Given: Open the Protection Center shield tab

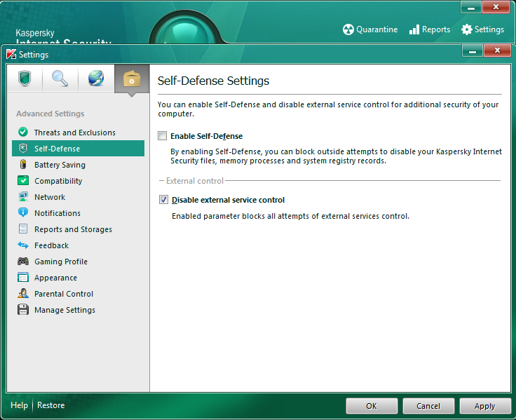Looking at the screenshot, I should point(25,79).
